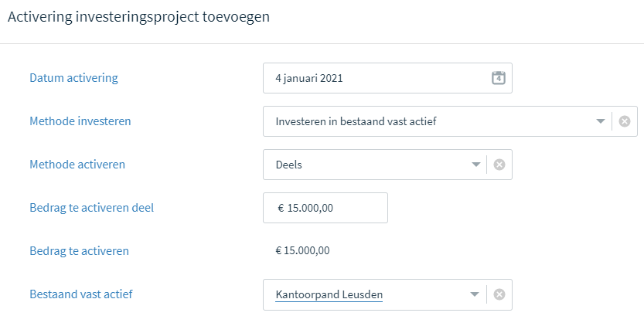Clear the Kantoorpand Leusden selection

click(499, 294)
